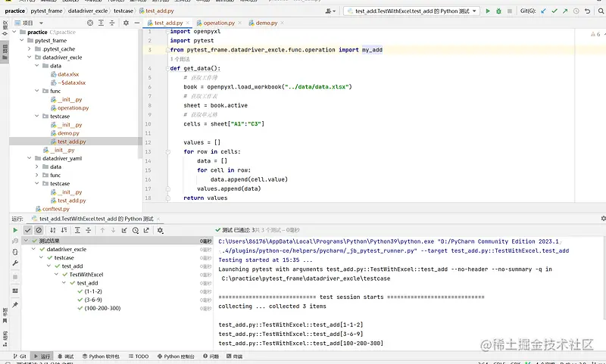Sort test results by duration

(64, 231)
